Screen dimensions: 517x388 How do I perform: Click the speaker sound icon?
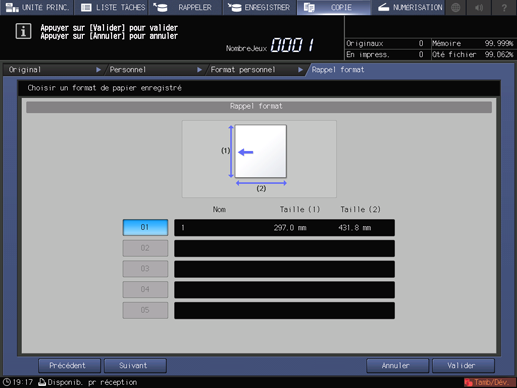[480, 7]
